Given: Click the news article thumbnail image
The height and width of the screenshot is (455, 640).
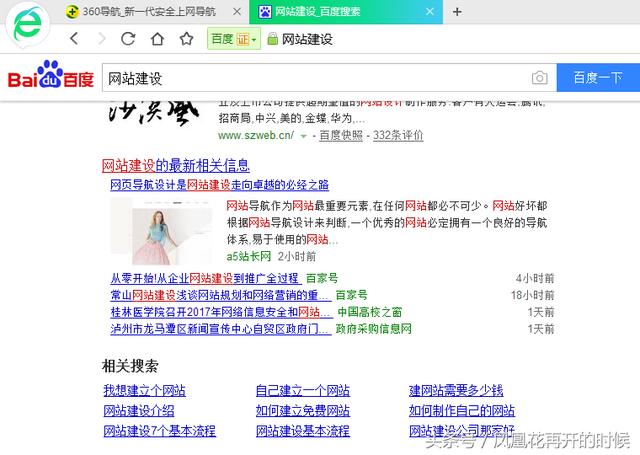Looking at the screenshot, I should click(x=162, y=231).
